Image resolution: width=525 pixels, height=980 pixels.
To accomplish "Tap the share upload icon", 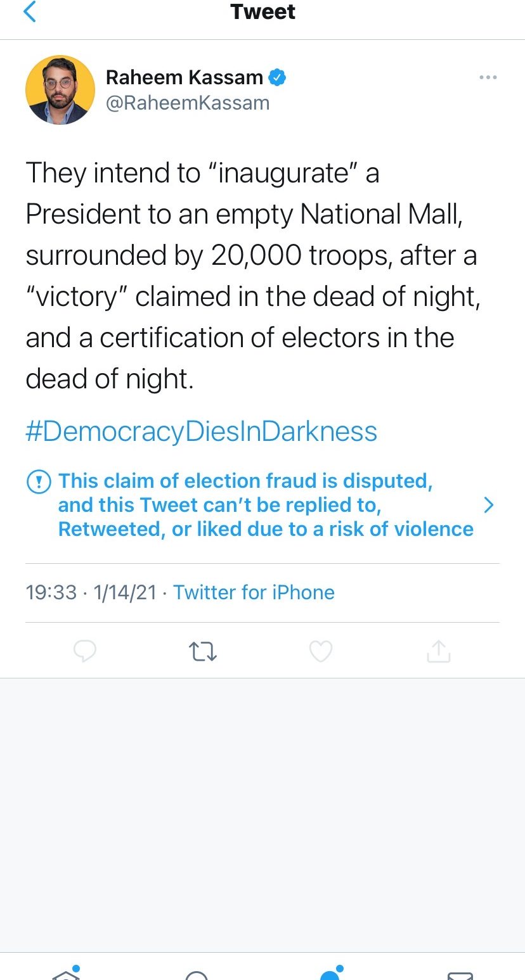I will click(438, 651).
